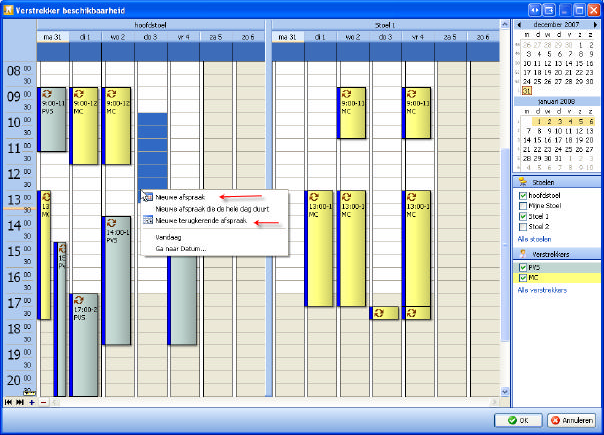Enable the Mijne Stoel checkbox
The height and width of the screenshot is (435, 604).
click(x=522, y=205)
